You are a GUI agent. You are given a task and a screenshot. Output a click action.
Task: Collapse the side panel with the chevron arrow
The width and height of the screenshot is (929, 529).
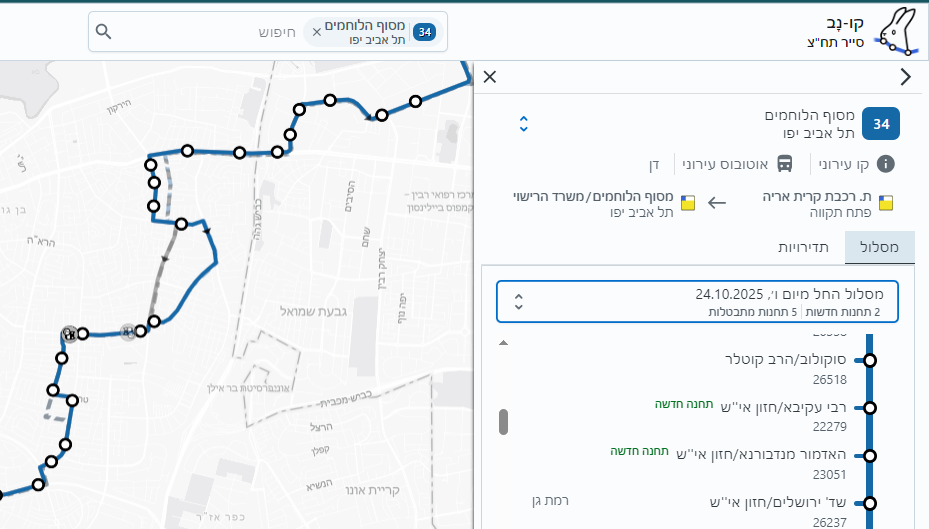[906, 77]
